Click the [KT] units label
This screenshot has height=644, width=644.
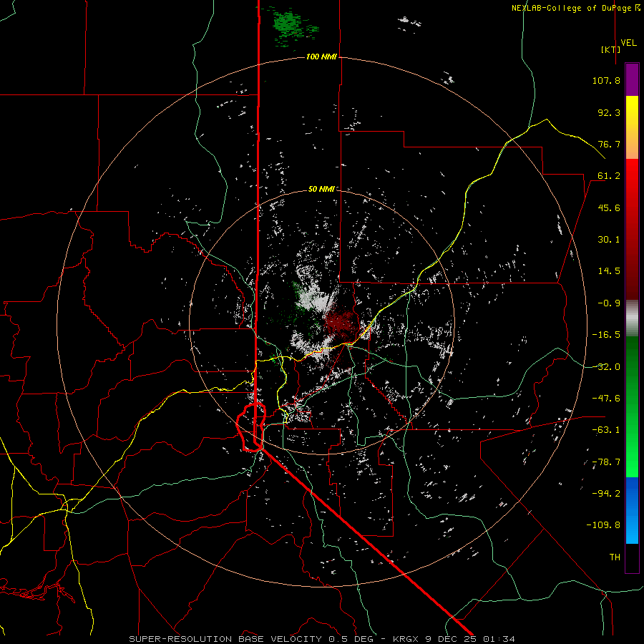pyautogui.click(x=610, y=49)
